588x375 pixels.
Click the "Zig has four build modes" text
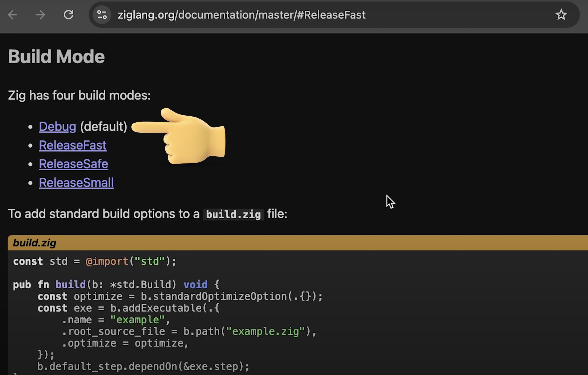(79, 95)
